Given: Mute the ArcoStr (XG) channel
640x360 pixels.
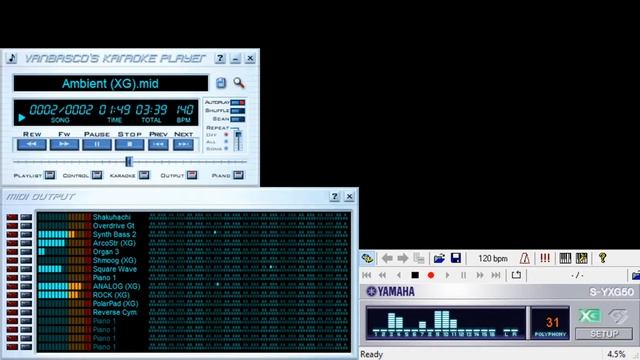Looking at the screenshot, I should [x=12, y=243].
